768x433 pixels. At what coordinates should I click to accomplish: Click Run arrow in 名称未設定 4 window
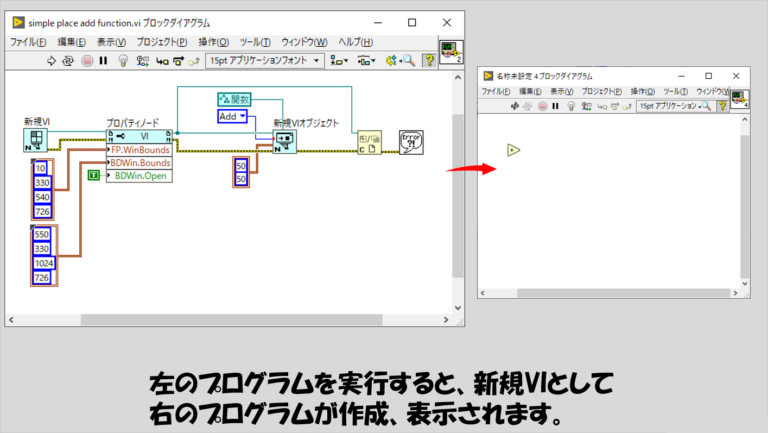pos(514,106)
